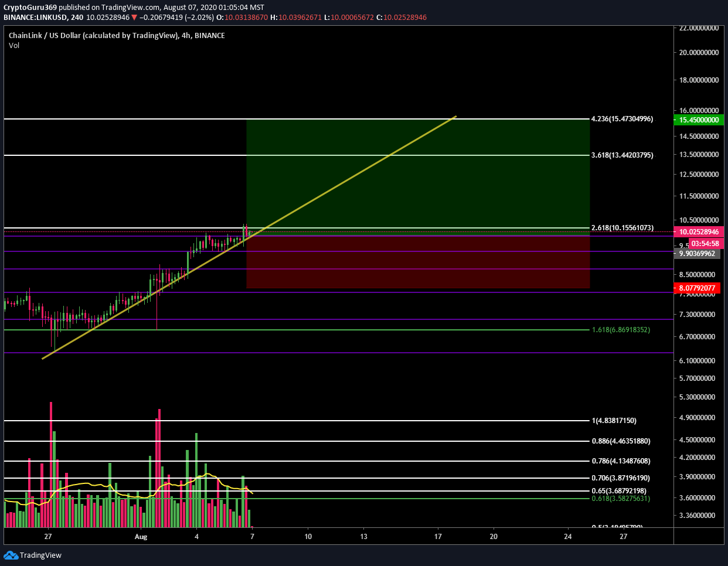Select the green 1.618(6.86918352) Fibonacci label
The height and width of the screenshot is (566, 728).
(x=621, y=330)
